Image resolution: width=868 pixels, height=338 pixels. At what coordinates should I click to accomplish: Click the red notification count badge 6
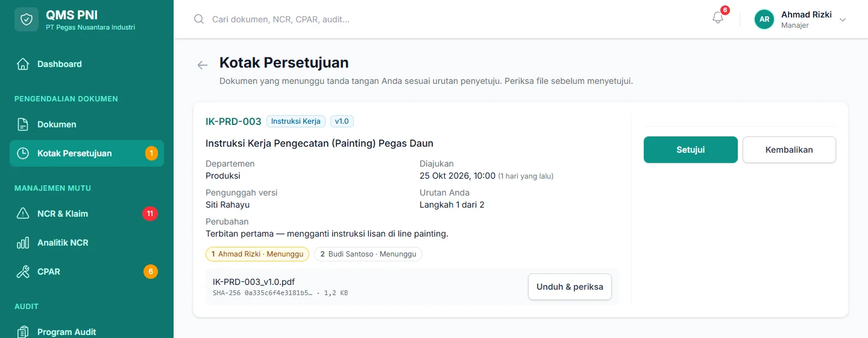point(725,10)
